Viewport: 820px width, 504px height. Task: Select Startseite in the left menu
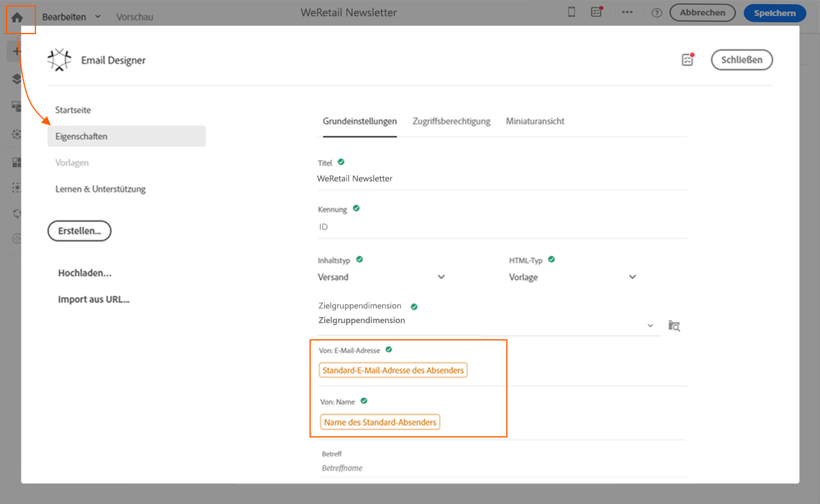73,110
